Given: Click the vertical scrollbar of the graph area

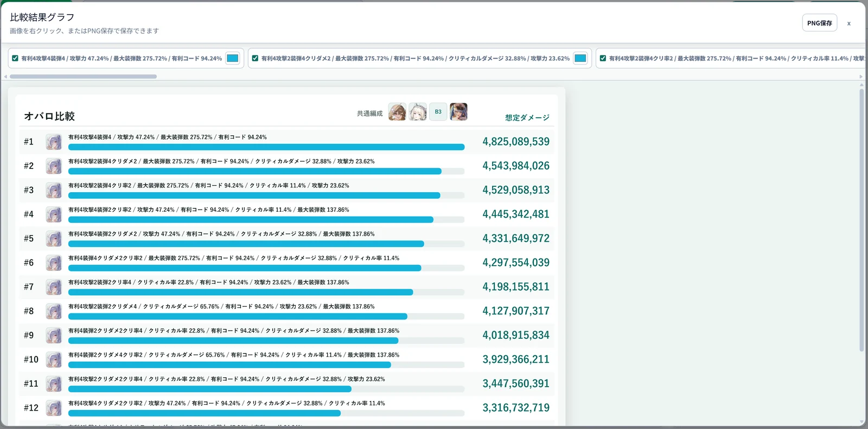Looking at the screenshot, I should click(861, 220).
